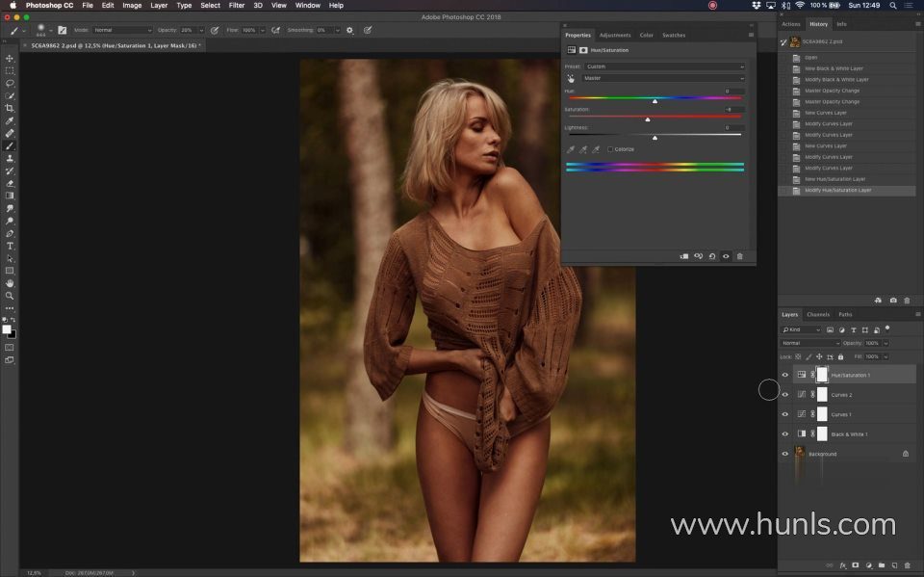Screen dimensions: 924x577
Task: Open the Preset dropdown showing Custom
Action: click(664, 66)
